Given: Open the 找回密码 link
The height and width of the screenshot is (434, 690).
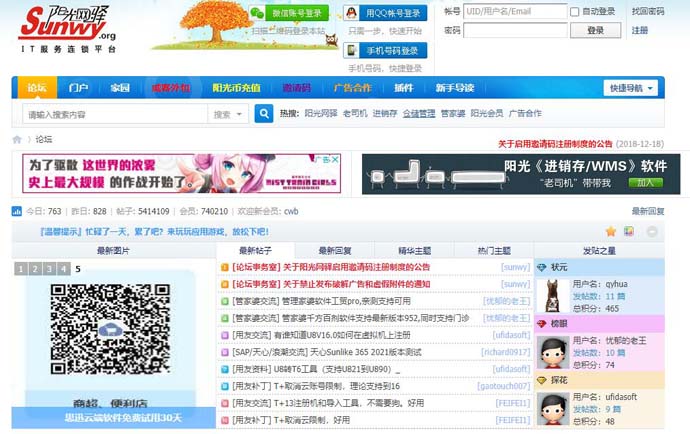Looking at the screenshot, I should (648, 12).
